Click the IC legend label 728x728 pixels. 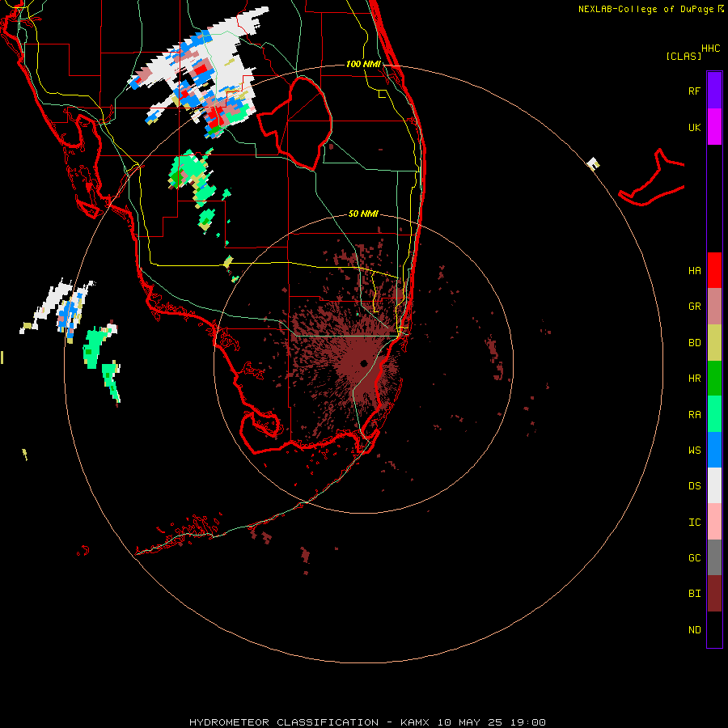694,523
